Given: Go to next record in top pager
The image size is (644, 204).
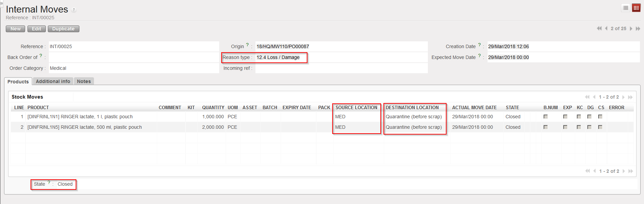Looking at the screenshot, I should (631, 28).
